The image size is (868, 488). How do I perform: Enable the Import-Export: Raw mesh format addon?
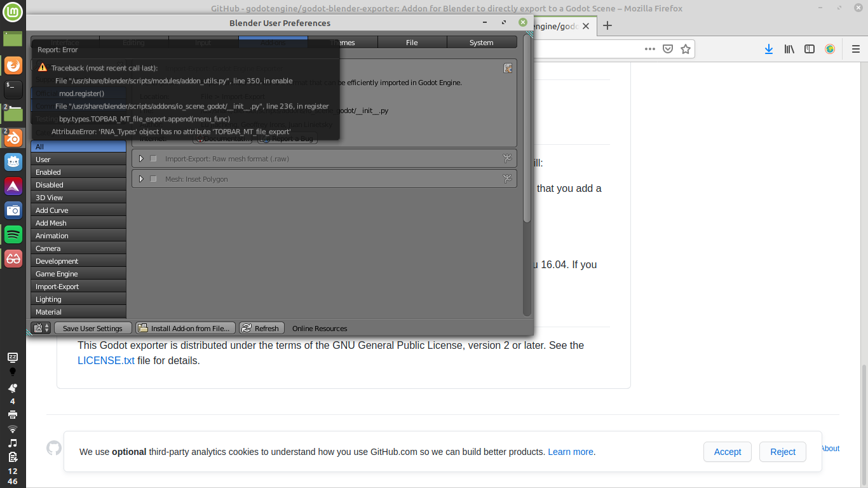coord(153,158)
